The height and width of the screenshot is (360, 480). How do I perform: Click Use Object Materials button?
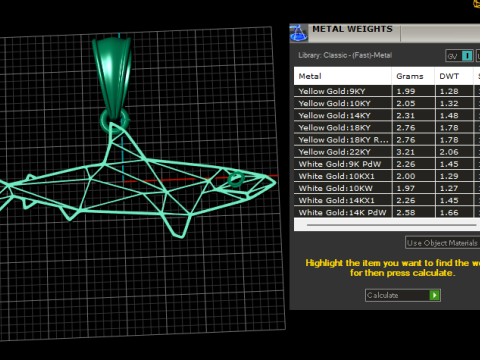pos(443,243)
